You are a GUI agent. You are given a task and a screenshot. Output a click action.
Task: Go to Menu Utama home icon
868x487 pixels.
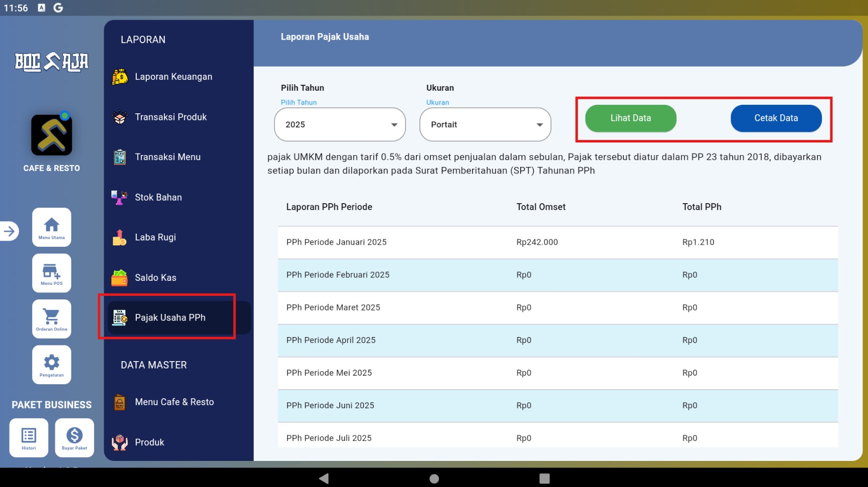(x=52, y=227)
